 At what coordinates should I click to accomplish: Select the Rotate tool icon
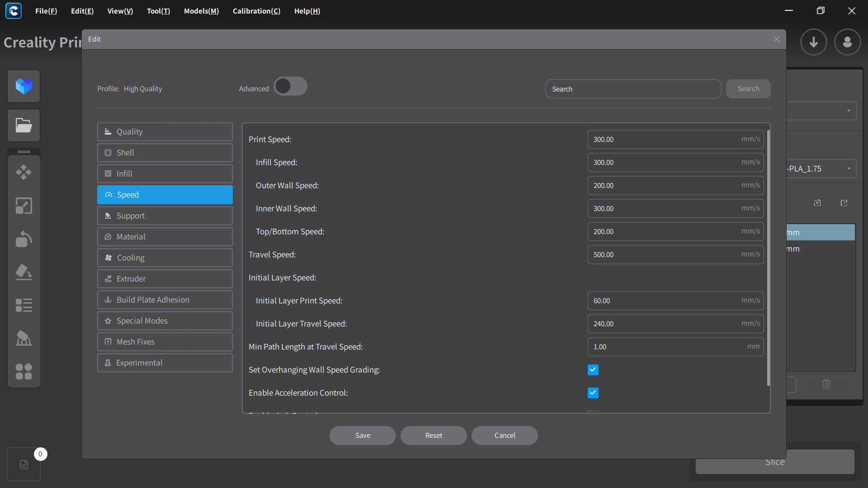[x=24, y=239]
